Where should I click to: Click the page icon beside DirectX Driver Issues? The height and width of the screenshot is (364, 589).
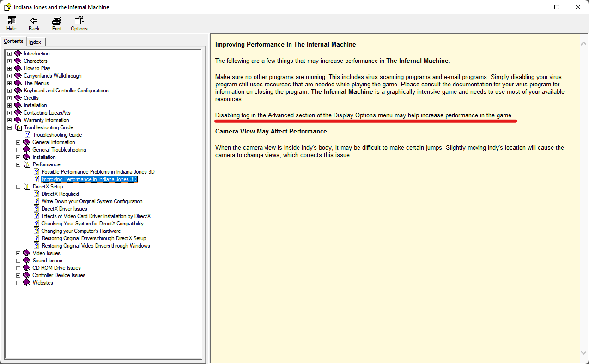(36, 209)
